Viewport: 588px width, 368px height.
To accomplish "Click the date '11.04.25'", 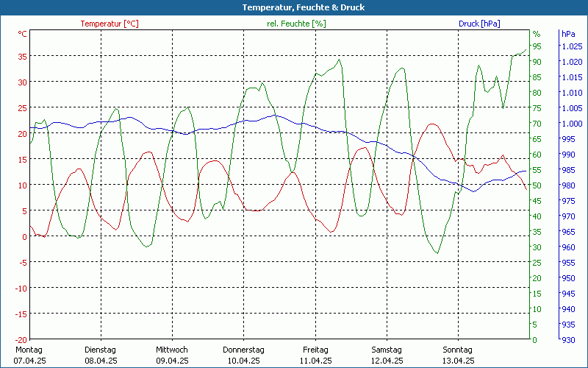I will [316, 361].
